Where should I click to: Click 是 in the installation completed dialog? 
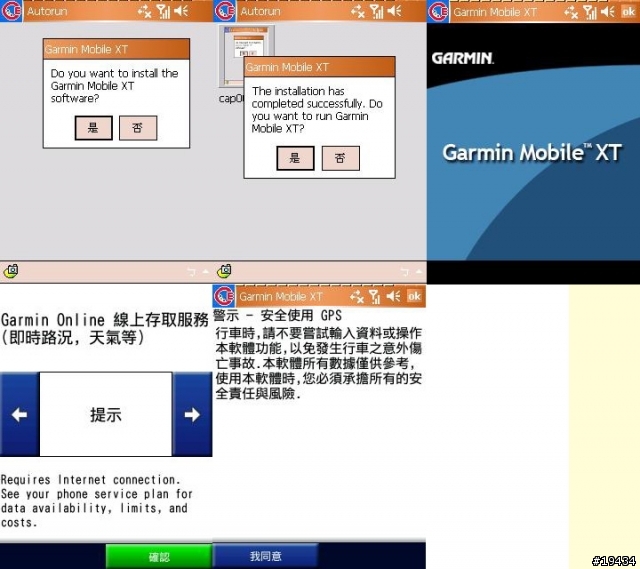[296, 158]
